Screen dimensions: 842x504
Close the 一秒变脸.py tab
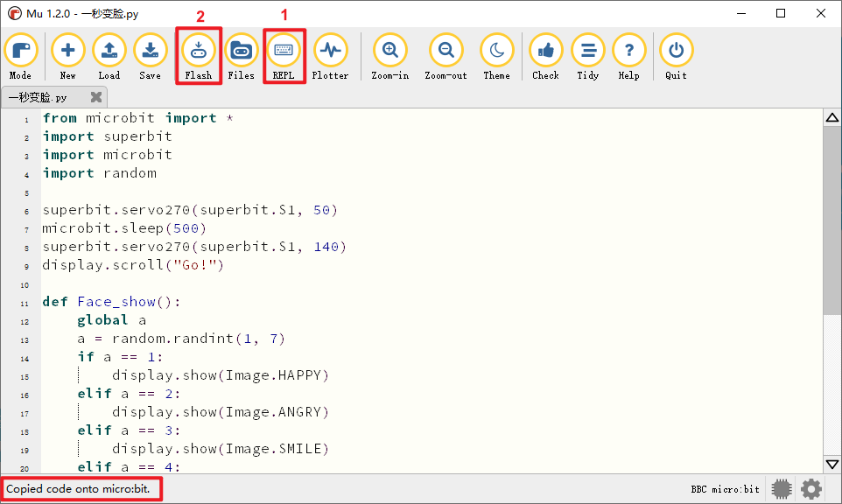click(x=96, y=96)
